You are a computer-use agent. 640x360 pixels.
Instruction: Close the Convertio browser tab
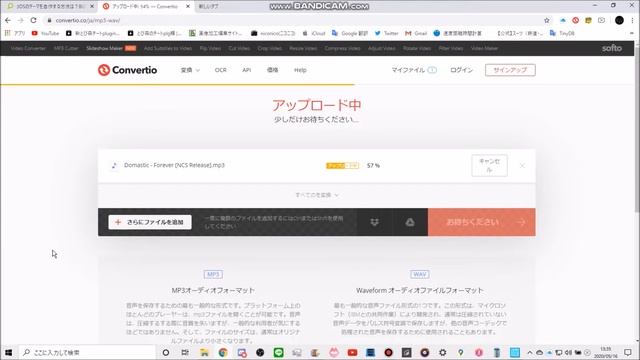188,7
